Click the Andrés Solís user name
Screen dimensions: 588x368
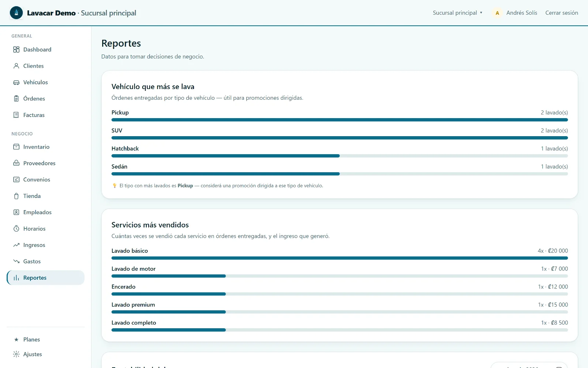pyautogui.click(x=521, y=13)
